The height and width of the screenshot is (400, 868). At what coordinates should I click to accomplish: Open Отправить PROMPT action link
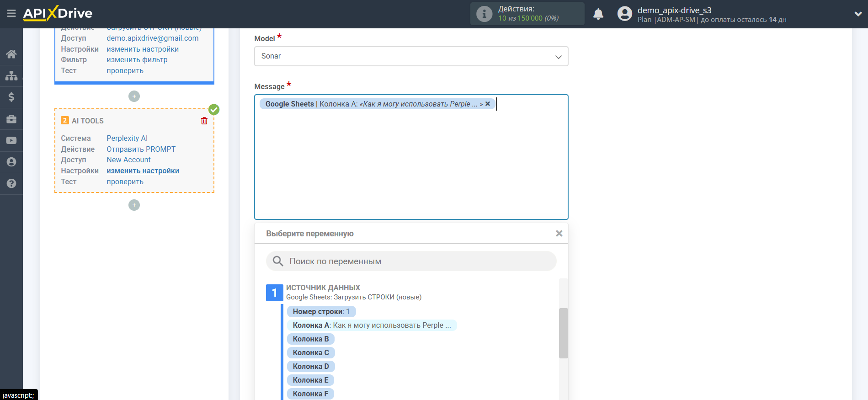141,149
